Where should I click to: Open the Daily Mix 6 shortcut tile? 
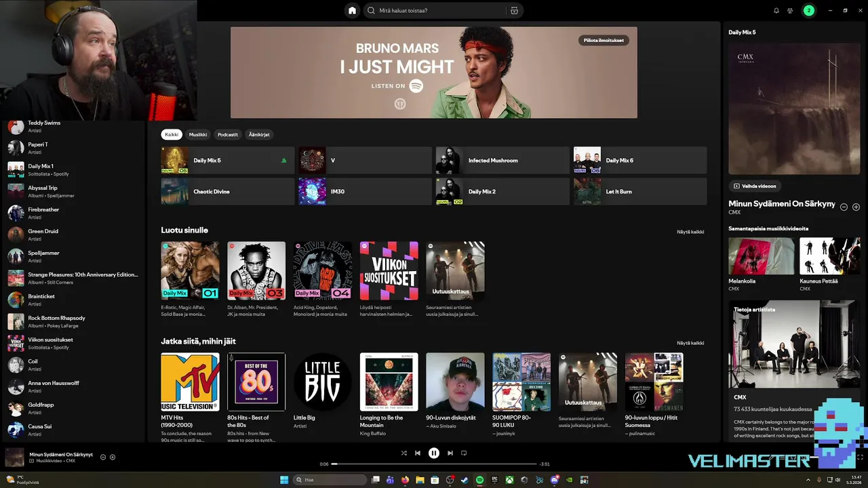[x=640, y=161]
